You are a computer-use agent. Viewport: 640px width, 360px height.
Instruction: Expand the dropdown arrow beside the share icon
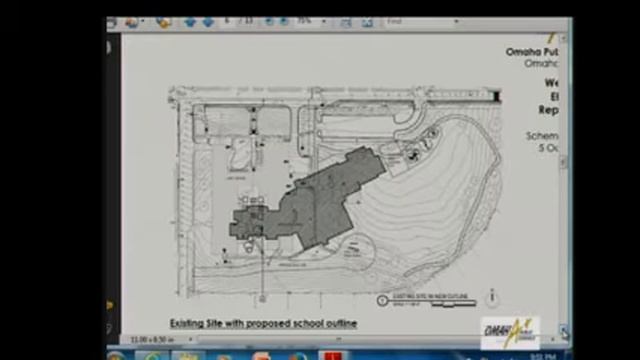[x=142, y=21]
